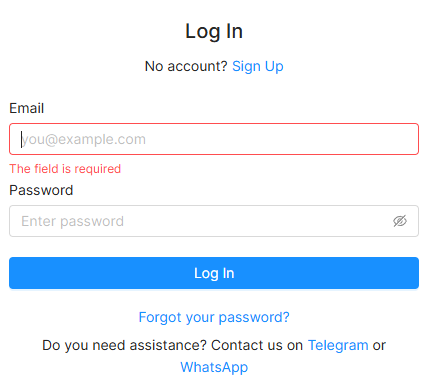
Task: Click the 'Contact us on' help text
Action: click(x=257, y=345)
